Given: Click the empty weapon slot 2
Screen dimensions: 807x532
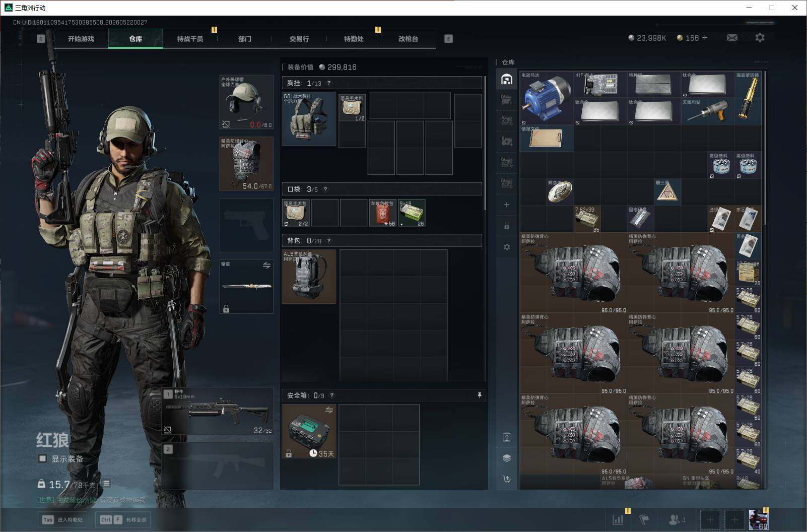Looking at the screenshot, I should 218,465.
